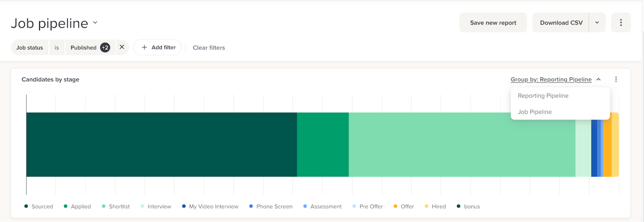
Task: Remove the Job status filter with X
Action: coord(122,47)
